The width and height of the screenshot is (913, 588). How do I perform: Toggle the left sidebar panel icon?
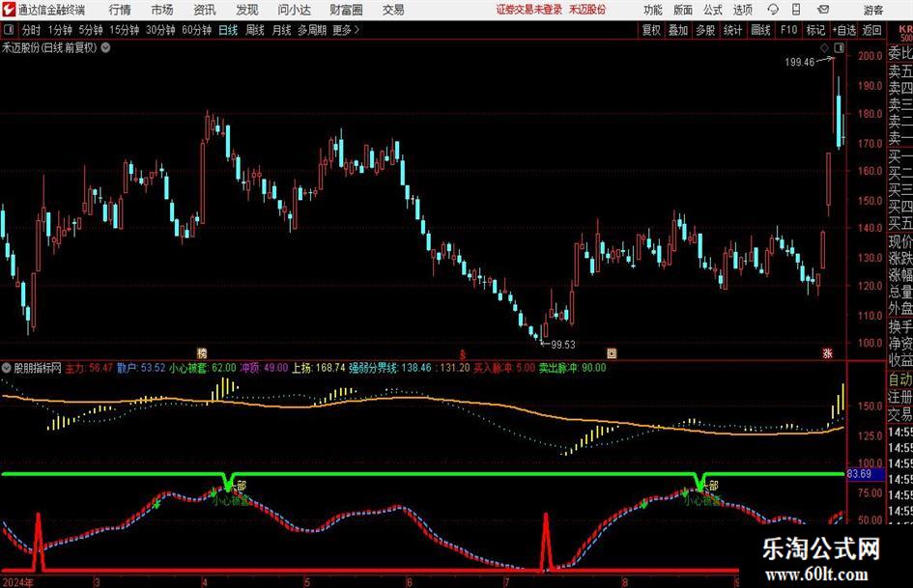[x=9, y=30]
